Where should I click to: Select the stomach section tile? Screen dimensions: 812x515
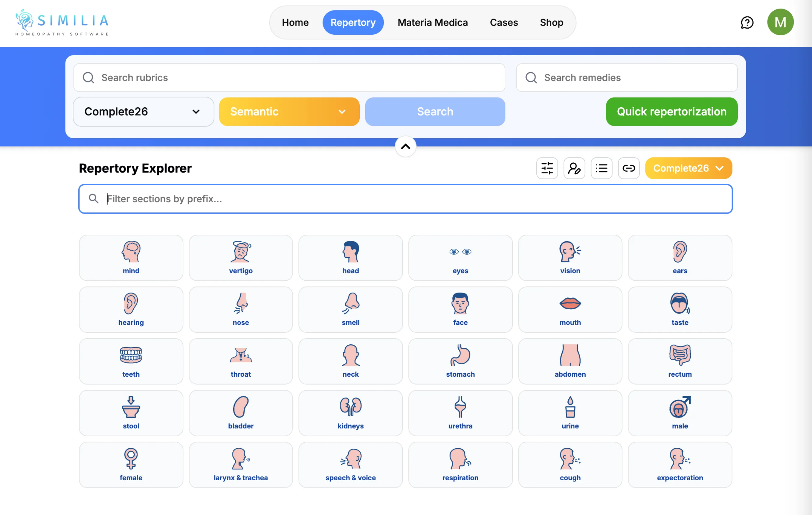tap(460, 361)
